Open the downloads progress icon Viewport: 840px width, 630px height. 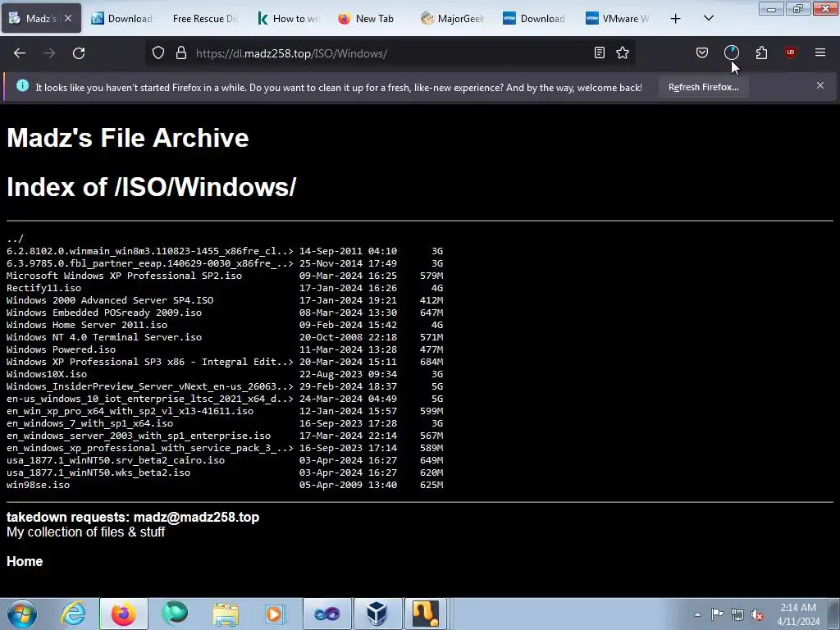coord(731,53)
